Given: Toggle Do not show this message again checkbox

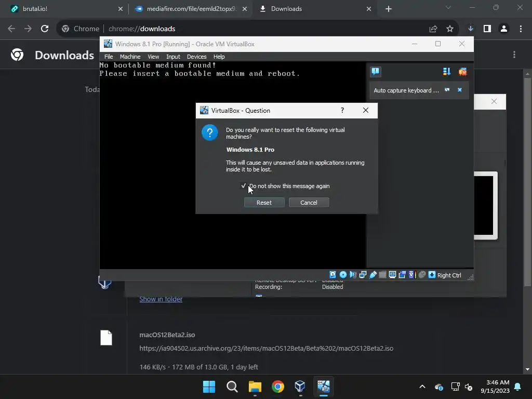Looking at the screenshot, I should coord(243,186).
